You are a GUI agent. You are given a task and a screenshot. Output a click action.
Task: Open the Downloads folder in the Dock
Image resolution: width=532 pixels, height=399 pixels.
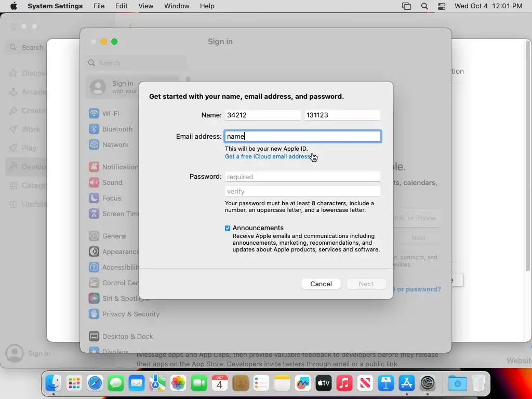point(457,383)
